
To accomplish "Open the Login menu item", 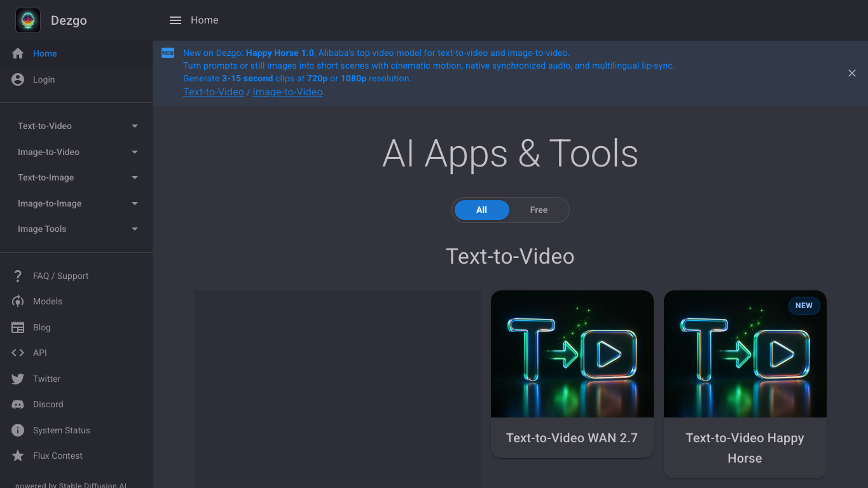I will (x=76, y=79).
